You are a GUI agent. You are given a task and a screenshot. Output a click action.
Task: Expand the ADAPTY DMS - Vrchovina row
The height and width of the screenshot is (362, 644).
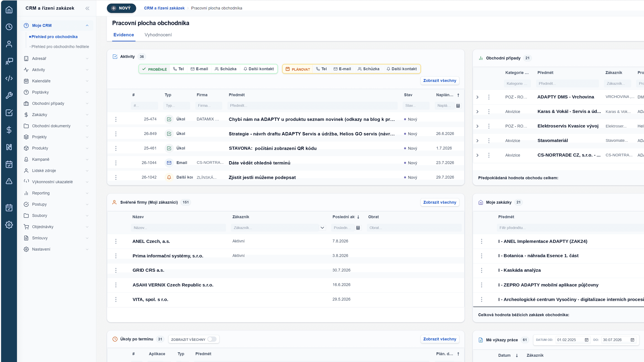(x=477, y=97)
